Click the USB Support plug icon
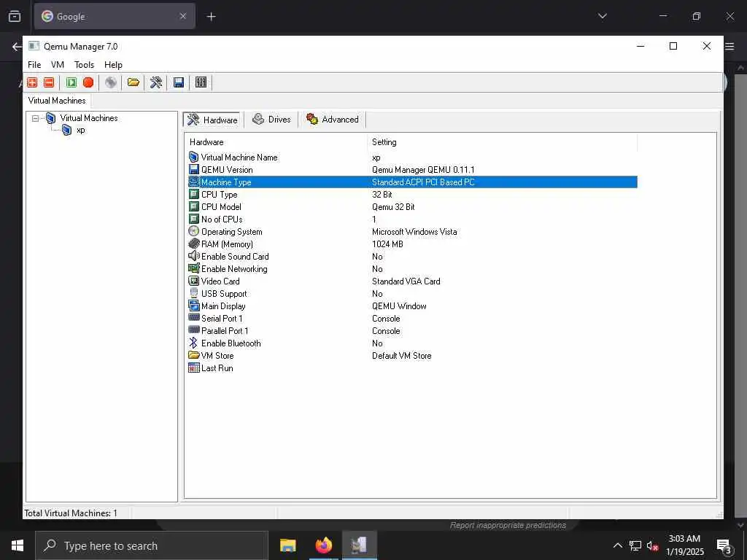The width and height of the screenshot is (747, 560). click(193, 293)
